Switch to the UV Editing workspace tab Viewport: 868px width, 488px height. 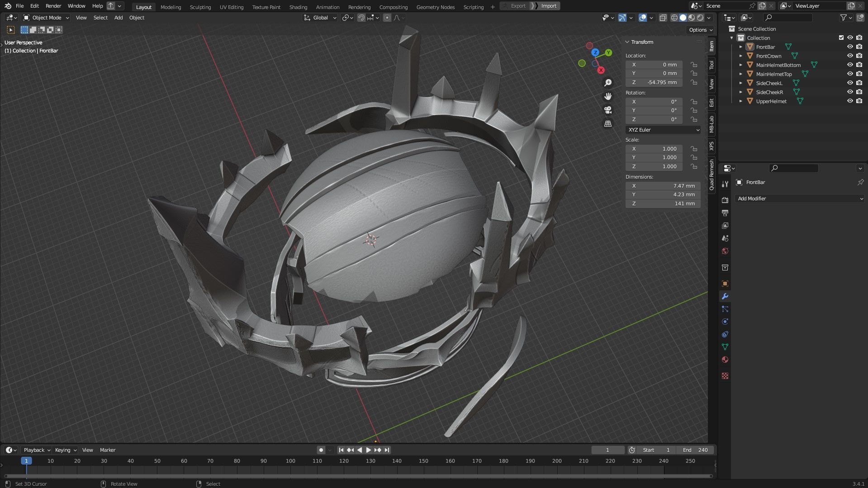tap(232, 7)
